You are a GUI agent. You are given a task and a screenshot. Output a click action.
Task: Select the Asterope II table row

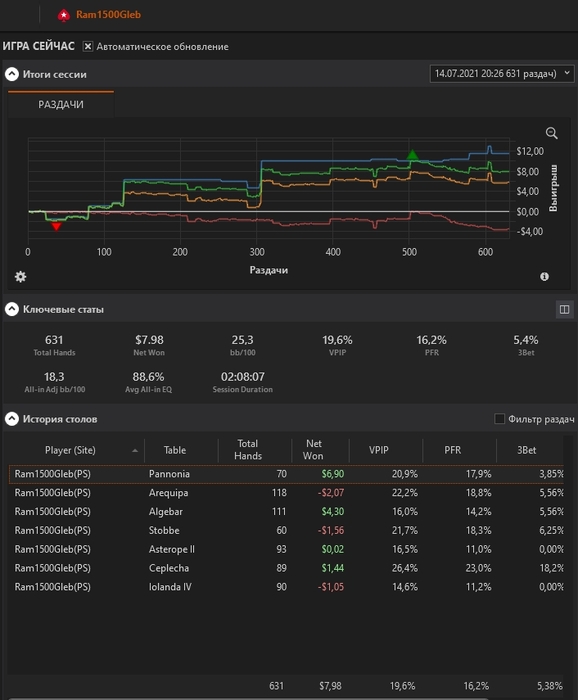[x=286, y=549]
